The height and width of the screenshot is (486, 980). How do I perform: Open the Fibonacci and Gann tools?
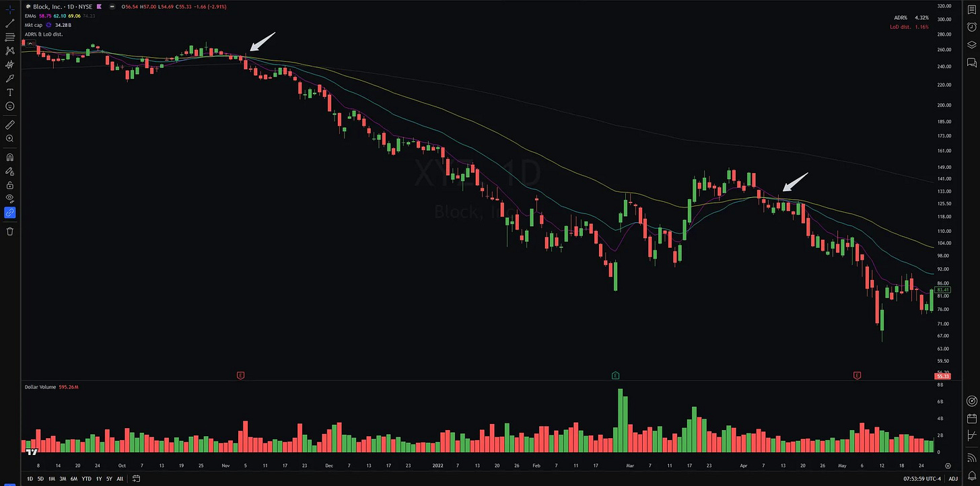click(10, 37)
